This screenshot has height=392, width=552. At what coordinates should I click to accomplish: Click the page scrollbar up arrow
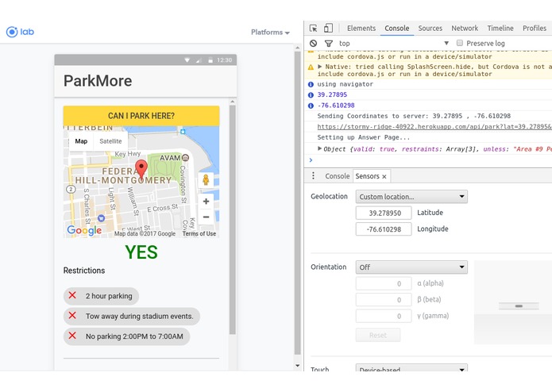pos(298,48)
